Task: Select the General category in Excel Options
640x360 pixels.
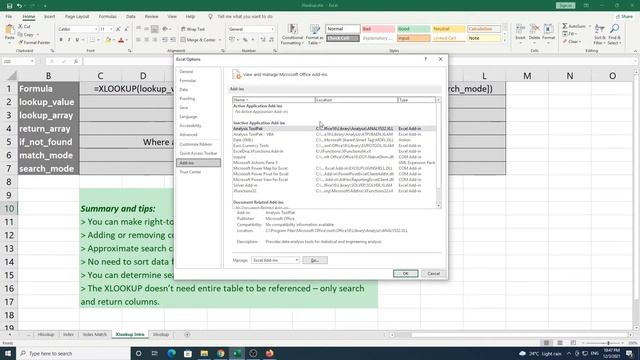Action: (x=198, y=72)
